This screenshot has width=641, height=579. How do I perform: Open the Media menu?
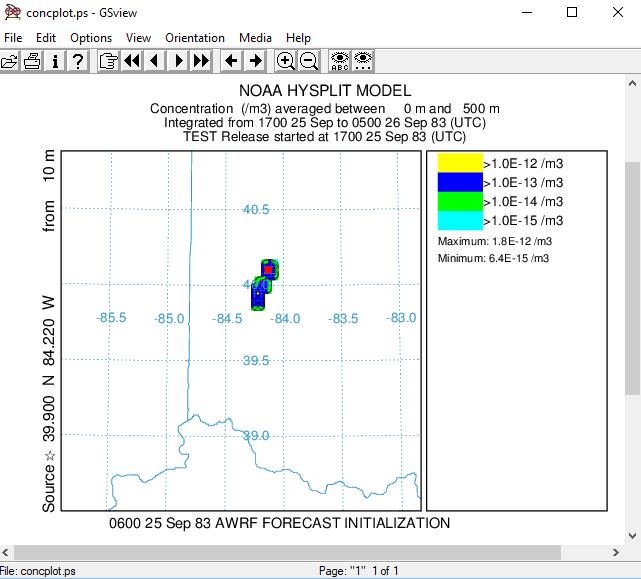coord(255,37)
